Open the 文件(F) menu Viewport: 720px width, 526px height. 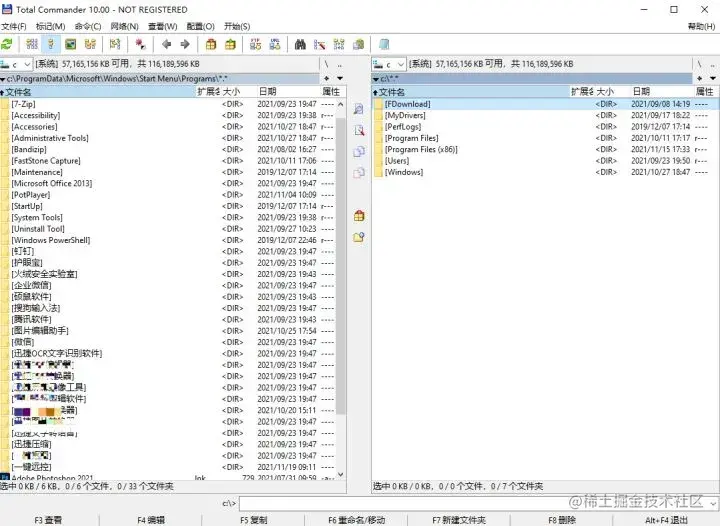(x=14, y=27)
